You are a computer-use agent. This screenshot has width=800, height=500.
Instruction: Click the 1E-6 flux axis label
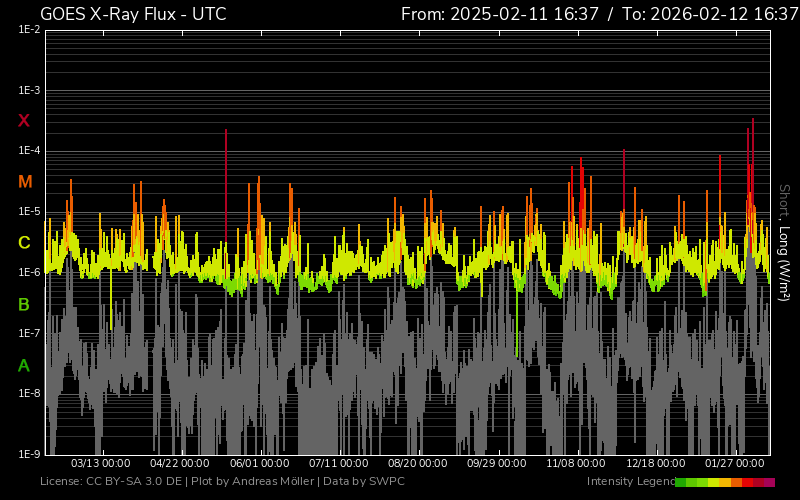click(29, 272)
